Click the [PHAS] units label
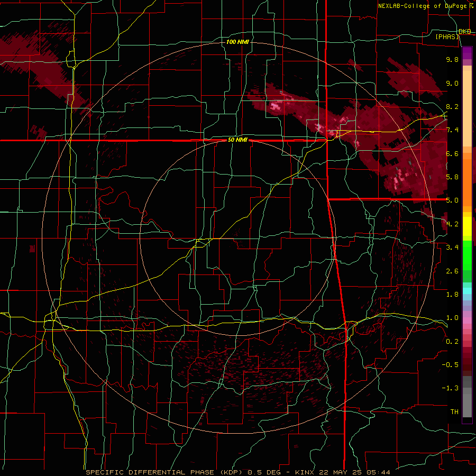The image size is (476, 476). point(447,37)
